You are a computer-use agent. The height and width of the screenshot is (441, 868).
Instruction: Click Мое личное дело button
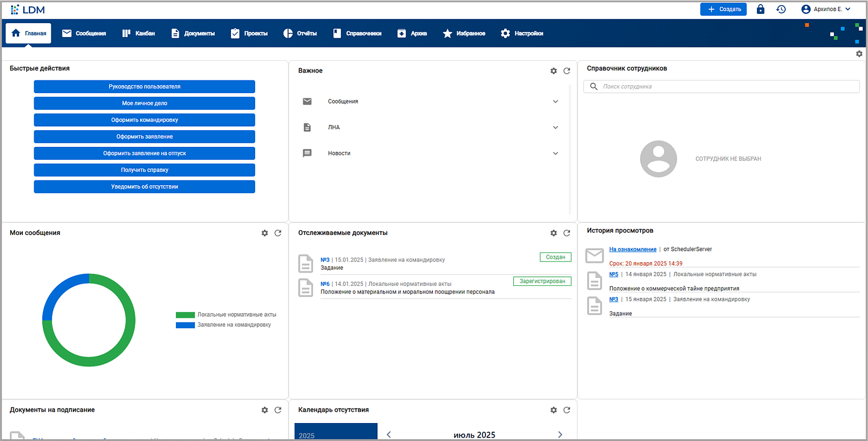point(145,103)
